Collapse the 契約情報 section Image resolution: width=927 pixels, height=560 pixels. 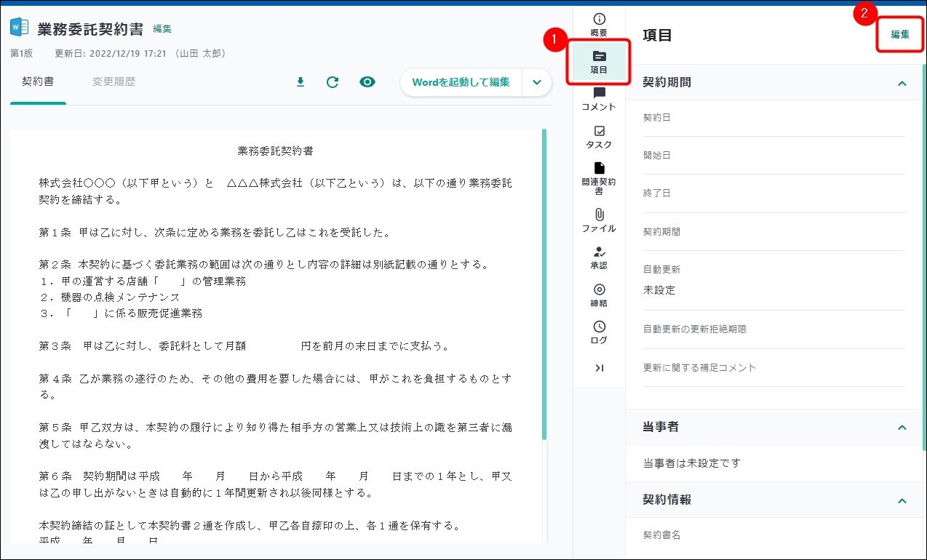point(902,500)
